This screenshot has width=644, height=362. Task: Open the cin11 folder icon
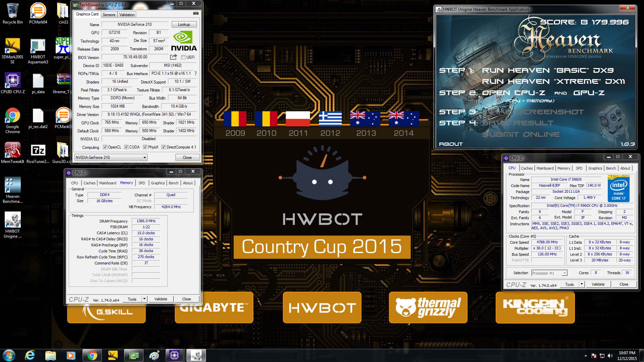pyautogui.click(x=63, y=13)
